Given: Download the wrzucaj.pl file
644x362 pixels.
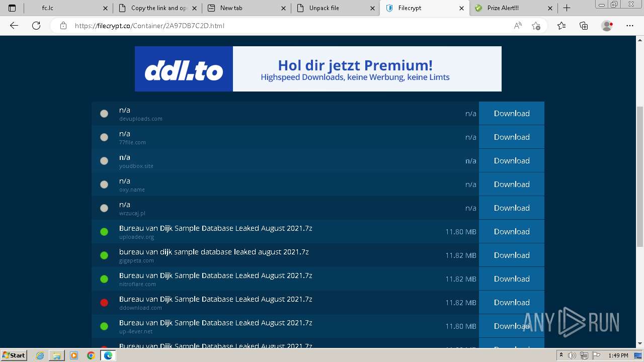Looking at the screenshot, I should click(512, 208).
